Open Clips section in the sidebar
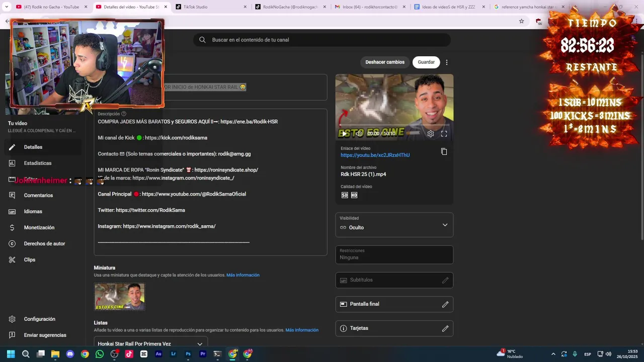This screenshot has width=644, height=362. point(30,259)
